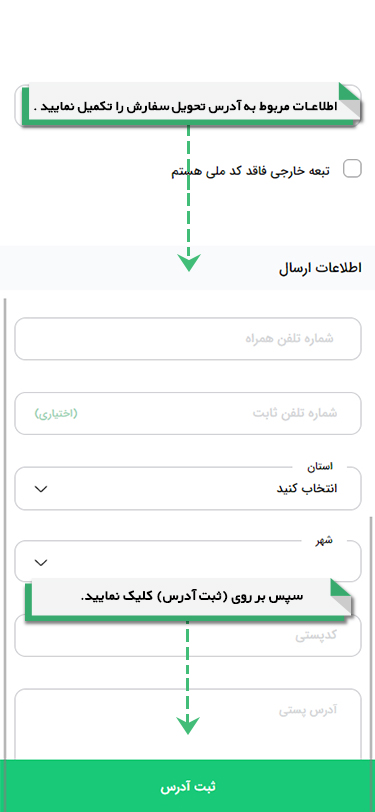Click into the postal address text area
Image resolution: width=375 pixels, height=812 pixels.
[188, 724]
